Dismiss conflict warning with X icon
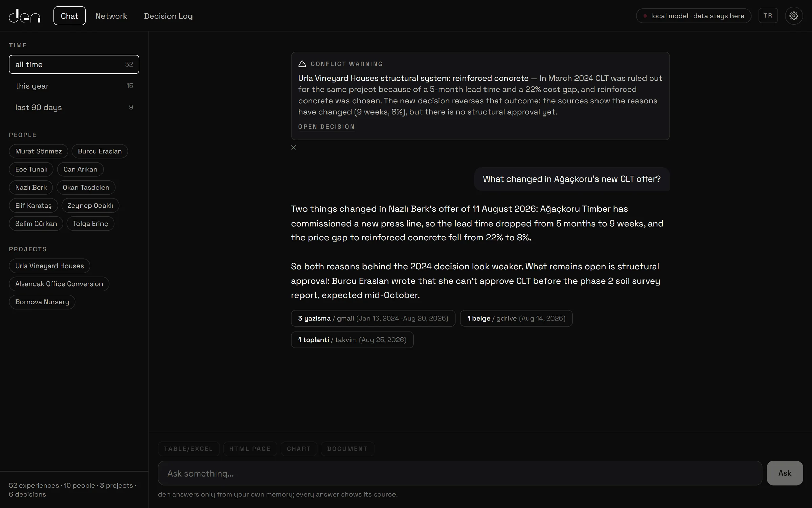Screen dimensions: 812x508 293,147
